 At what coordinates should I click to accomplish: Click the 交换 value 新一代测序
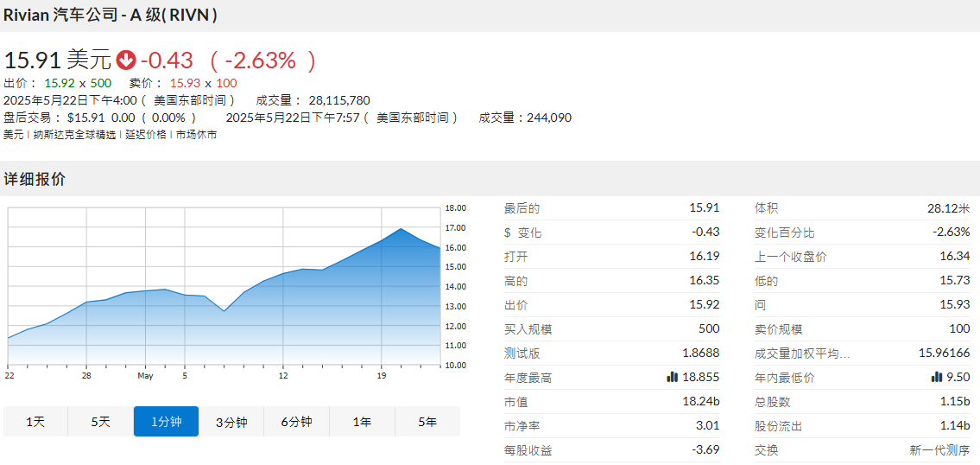click(940, 450)
